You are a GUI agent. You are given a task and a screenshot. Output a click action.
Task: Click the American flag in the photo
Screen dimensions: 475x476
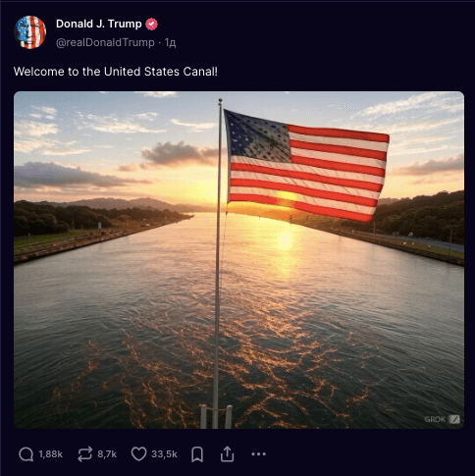pyautogui.click(x=306, y=166)
